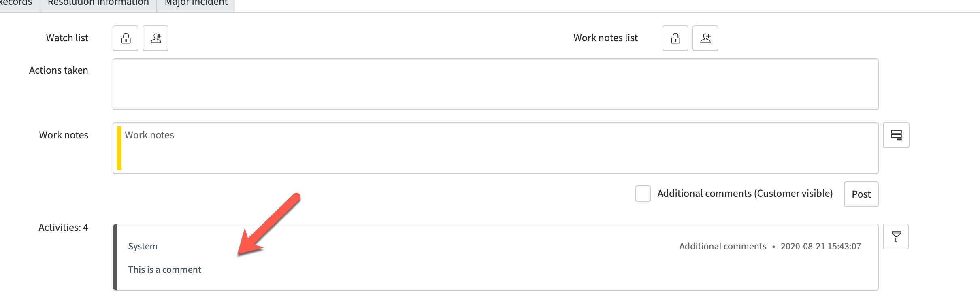Check Additional comments (Customer visible) box
Screen dimensions: 980x298
643,194
